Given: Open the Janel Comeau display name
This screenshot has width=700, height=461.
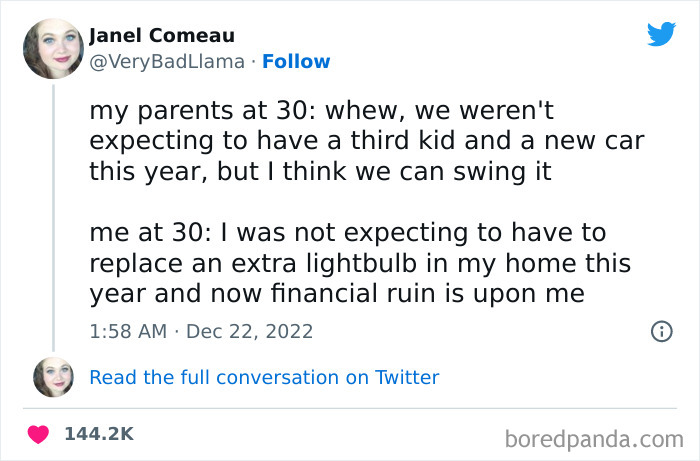Looking at the screenshot, I should click(163, 36).
